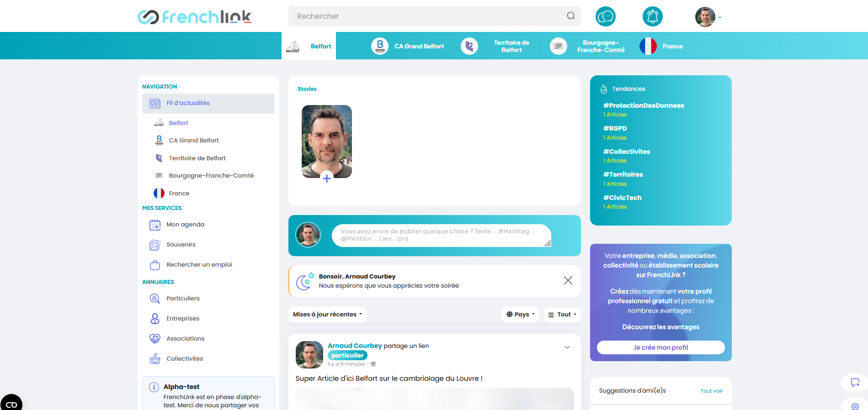This screenshot has width=868, height=410.
Task: Open the Pays filter dropdown
Action: pyautogui.click(x=520, y=314)
